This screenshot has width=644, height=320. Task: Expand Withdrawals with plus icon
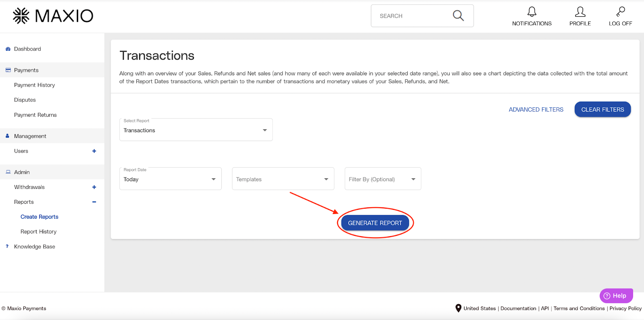tap(94, 187)
